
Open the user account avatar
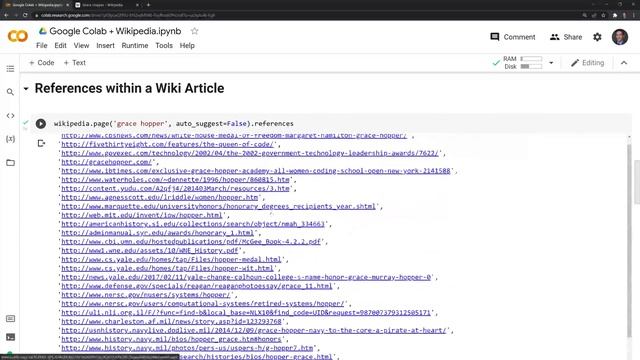point(620,37)
